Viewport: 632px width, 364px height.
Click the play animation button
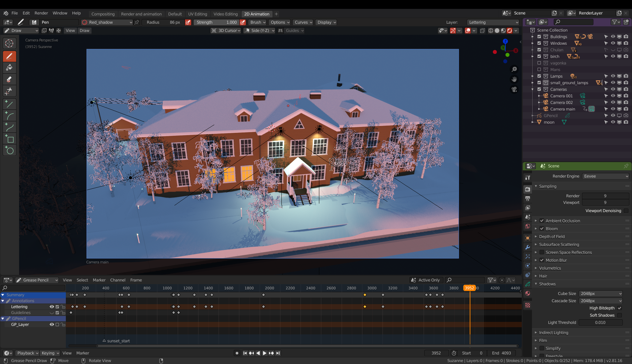coord(264,353)
